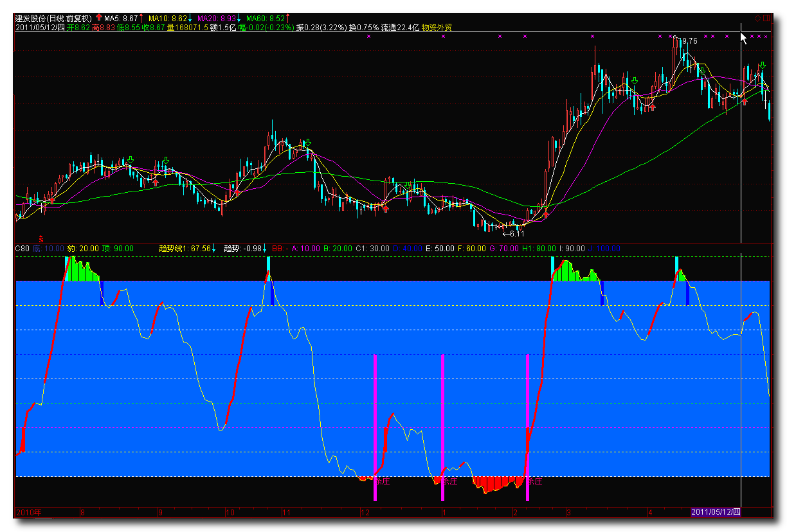Select the MA10: 8.62 indicator label
This screenshot has width=787, height=532.
(x=167, y=19)
